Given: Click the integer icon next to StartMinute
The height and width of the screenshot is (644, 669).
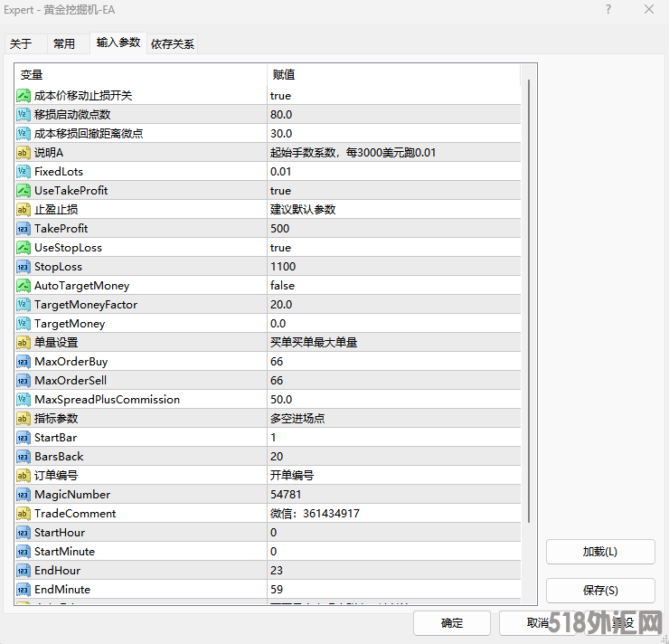Looking at the screenshot, I should 23,552.
